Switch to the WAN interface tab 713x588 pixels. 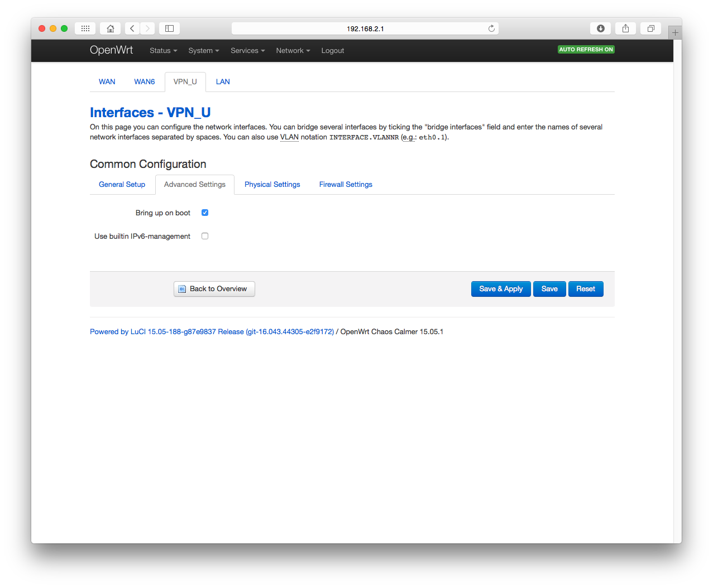pos(107,81)
